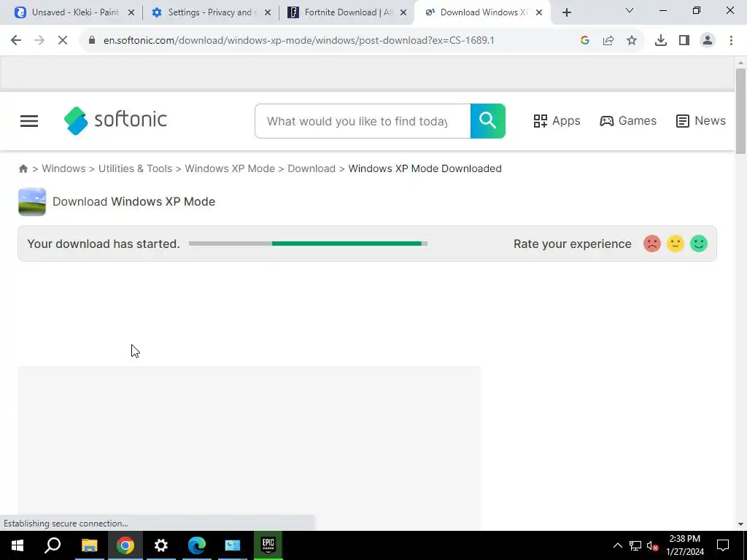Rate experience with the green happy face
This screenshot has width=747, height=560.
pos(698,244)
